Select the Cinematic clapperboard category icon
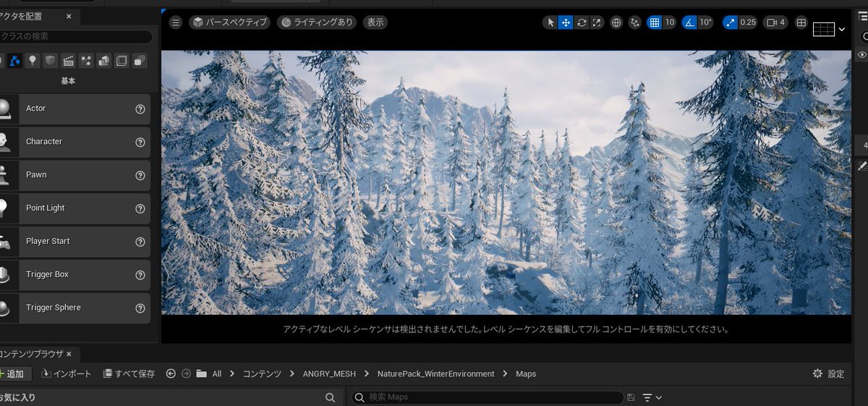The image size is (868, 406). (68, 61)
